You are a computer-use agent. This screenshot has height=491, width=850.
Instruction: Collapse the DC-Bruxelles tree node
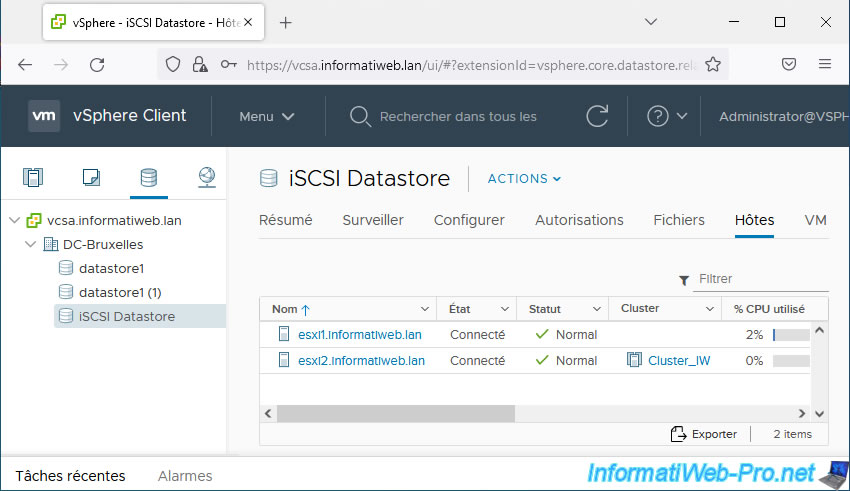coord(30,244)
